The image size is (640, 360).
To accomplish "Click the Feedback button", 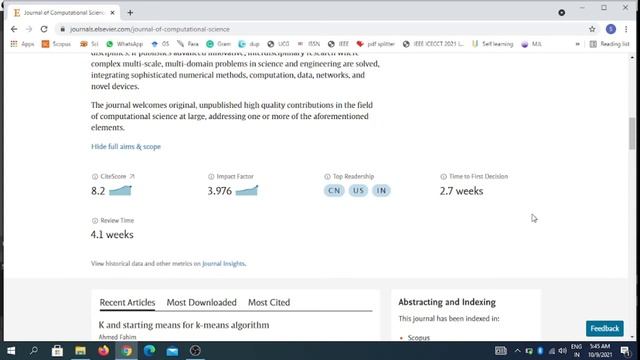I will 604,329.
